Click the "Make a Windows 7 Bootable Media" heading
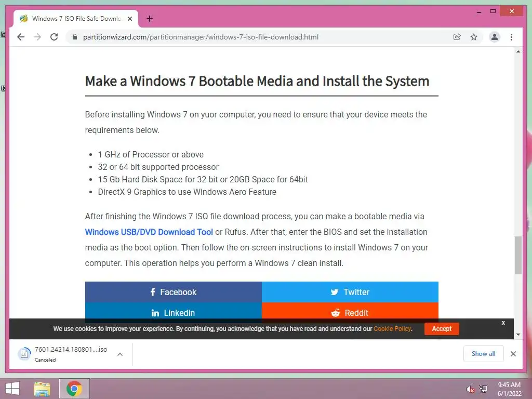 (x=257, y=81)
